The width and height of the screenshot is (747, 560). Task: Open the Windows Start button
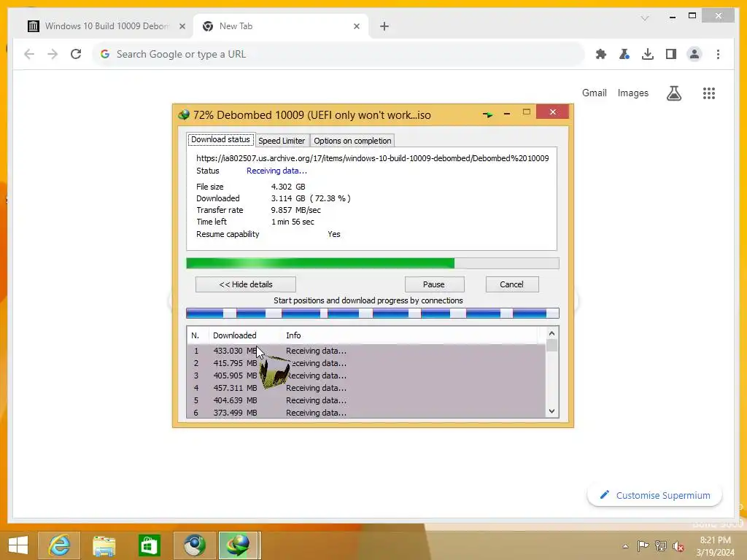click(18, 545)
